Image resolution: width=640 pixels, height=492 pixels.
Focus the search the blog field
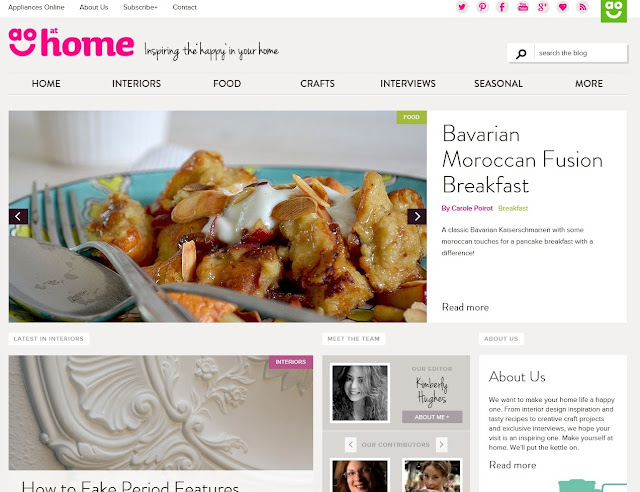point(580,53)
